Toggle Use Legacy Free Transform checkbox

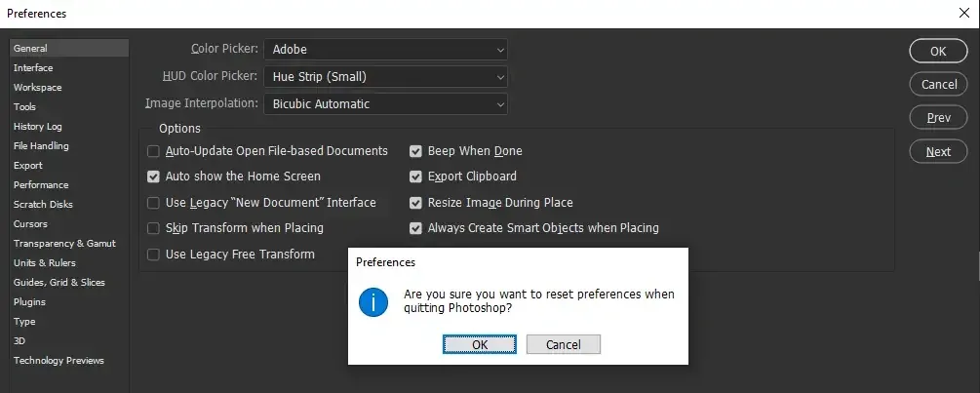(x=153, y=255)
